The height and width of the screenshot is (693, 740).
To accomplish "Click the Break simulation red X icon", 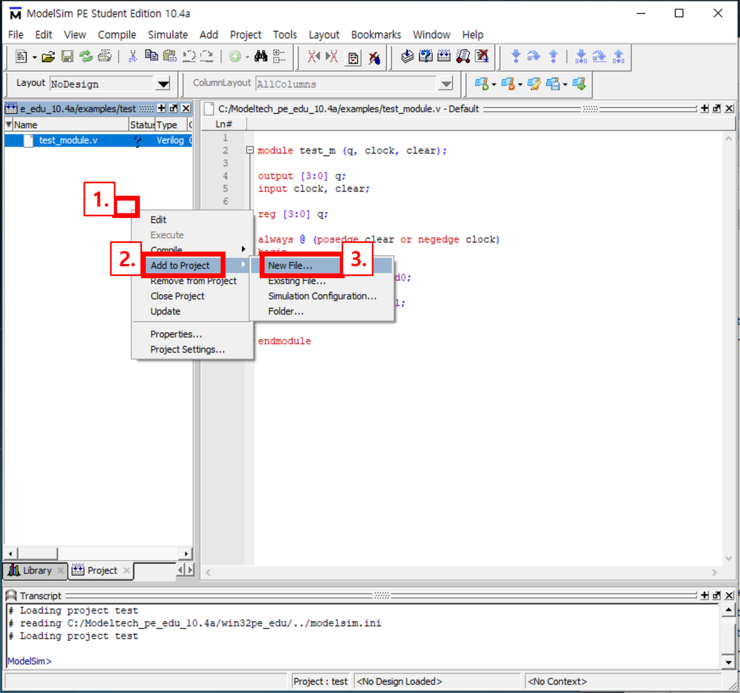I will pos(482,57).
